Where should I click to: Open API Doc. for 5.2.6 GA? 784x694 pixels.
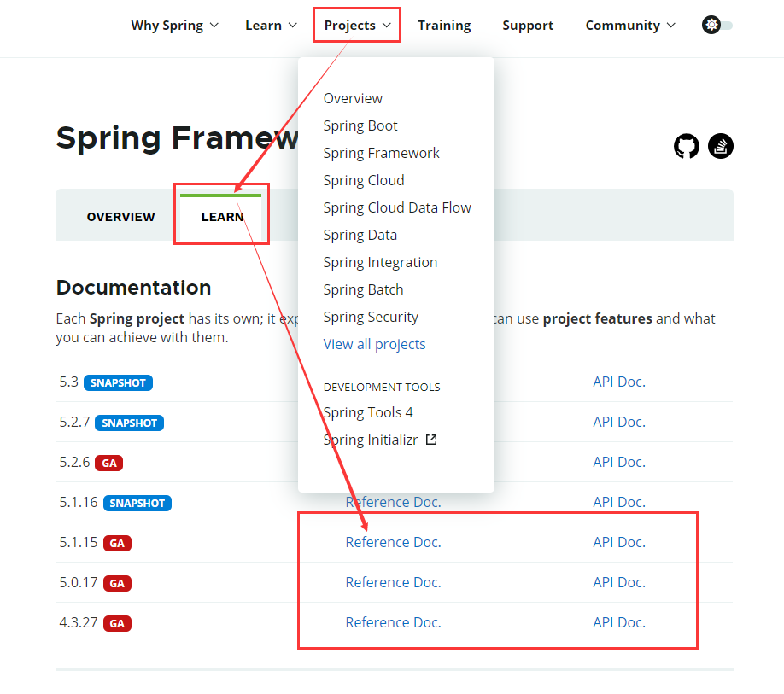619,462
